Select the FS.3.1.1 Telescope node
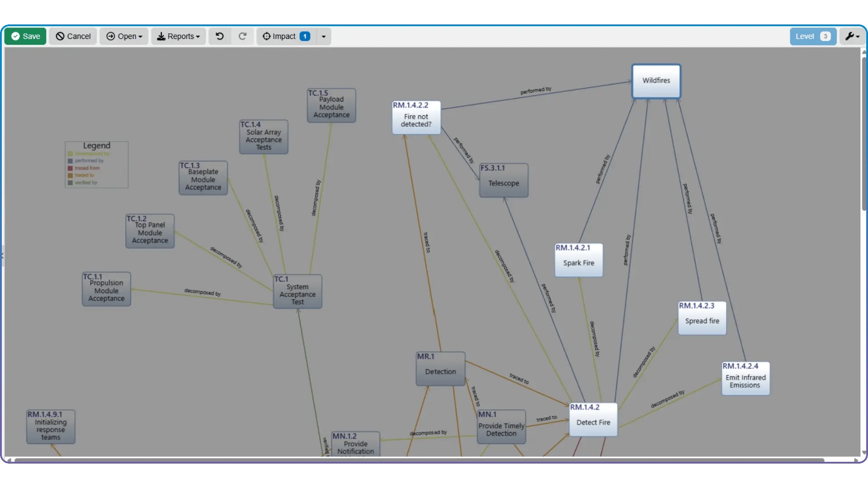The height and width of the screenshot is (488, 868). [504, 180]
